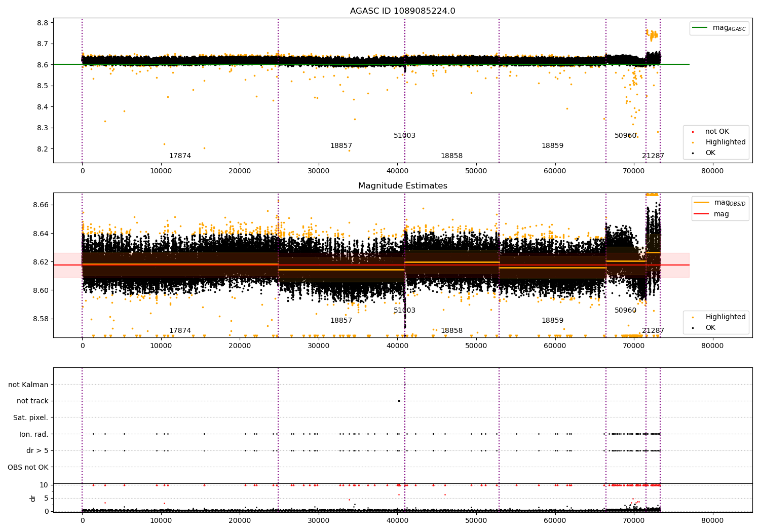Click obsid label 17874 in Magnitude Estimates plot

tap(180, 331)
